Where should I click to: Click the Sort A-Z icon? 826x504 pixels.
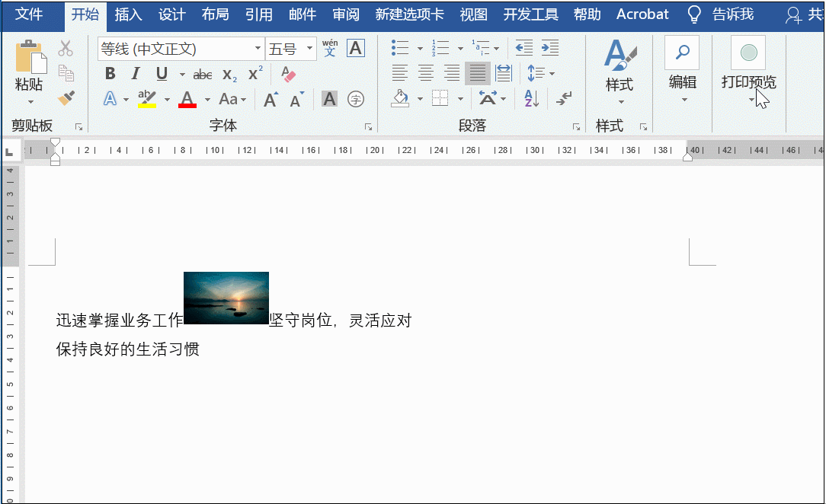click(x=532, y=98)
